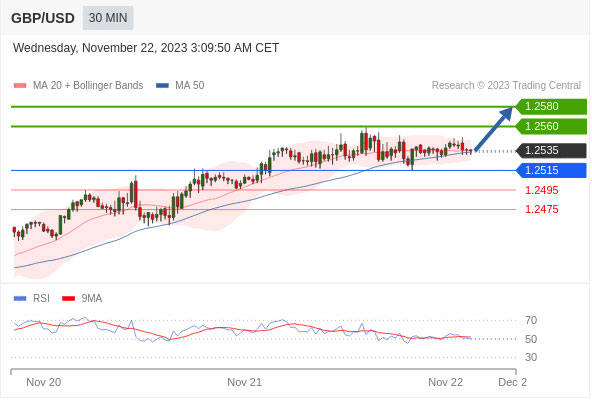Click the blue MA 50 legend swatch
The width and height of the screenshot is (592, 402).
(162, 86)
